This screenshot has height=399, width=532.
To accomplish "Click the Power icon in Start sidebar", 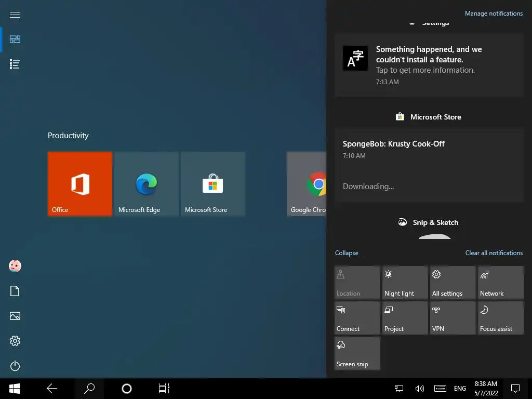I will click(15, 366).
